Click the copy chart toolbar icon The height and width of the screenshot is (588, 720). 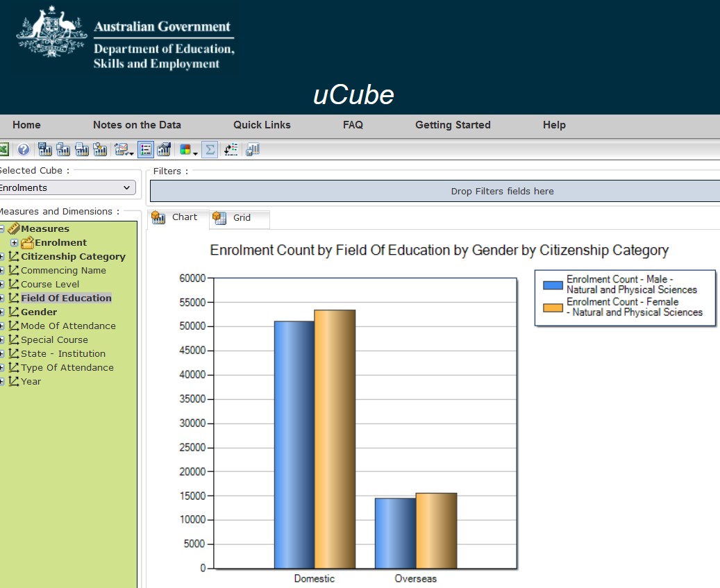click(63, 150)
